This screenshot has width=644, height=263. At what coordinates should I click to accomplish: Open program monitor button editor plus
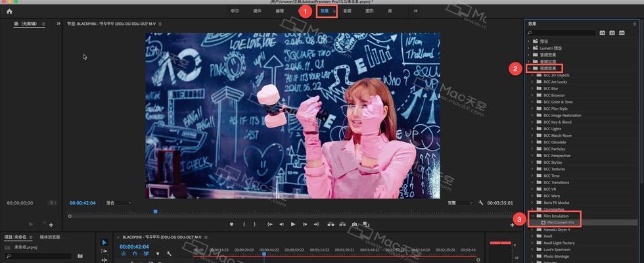click(x=512, y=225)
